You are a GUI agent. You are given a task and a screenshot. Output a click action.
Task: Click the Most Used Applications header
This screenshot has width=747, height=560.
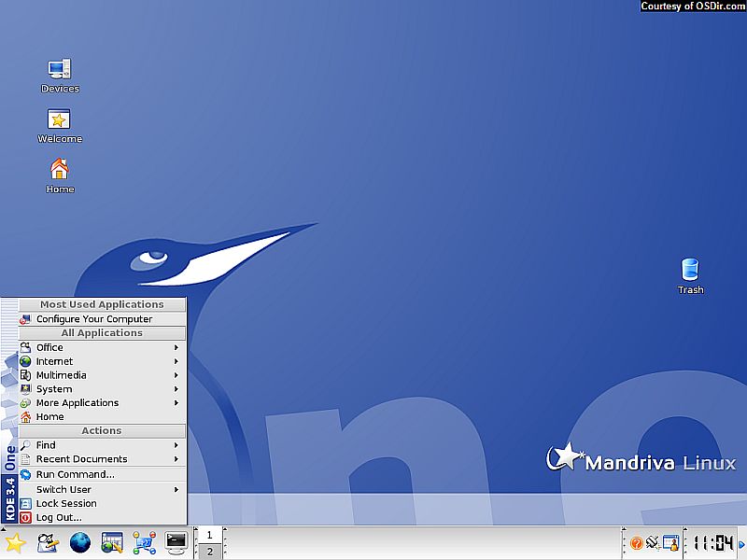[102, 305]
